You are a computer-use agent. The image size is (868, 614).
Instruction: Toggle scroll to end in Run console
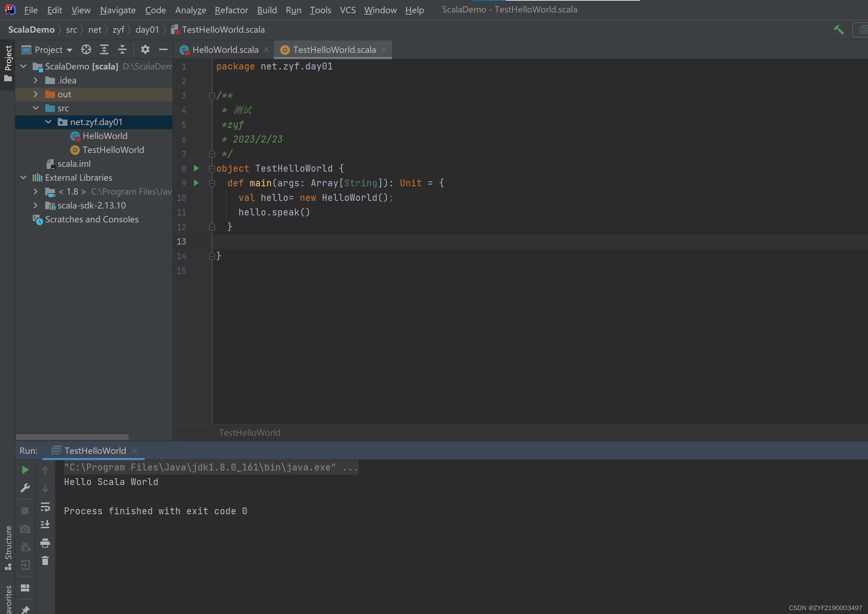point(45,524)
